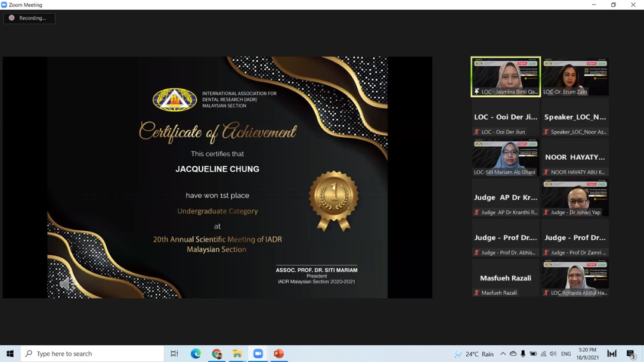This screenshot has width=644, height=362.
Task: Select LOC - Ooi Der Jiun participant tile
Action: point(506,117)
